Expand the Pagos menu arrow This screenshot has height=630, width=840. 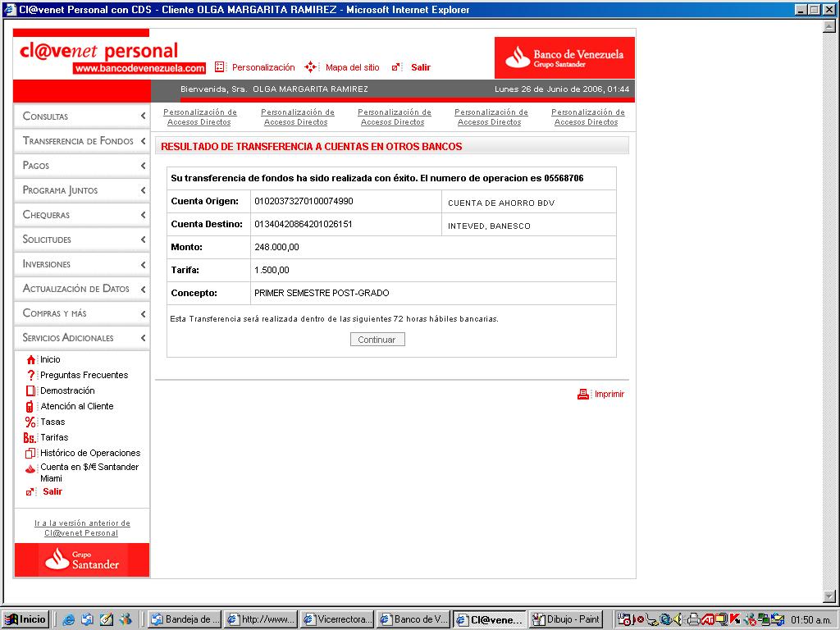(x=143, y=166)
